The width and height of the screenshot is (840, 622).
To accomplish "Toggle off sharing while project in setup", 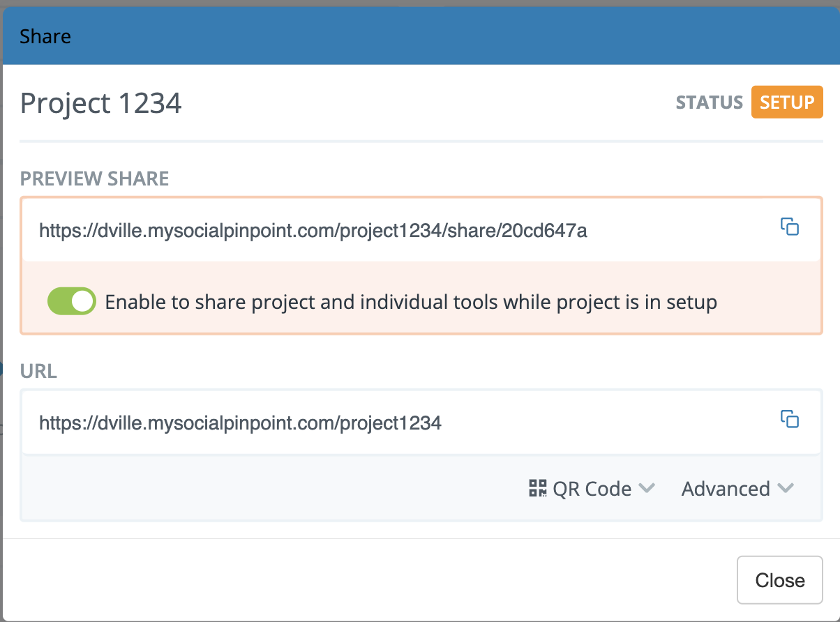I will pyautogui.click(x=71, y=301).
